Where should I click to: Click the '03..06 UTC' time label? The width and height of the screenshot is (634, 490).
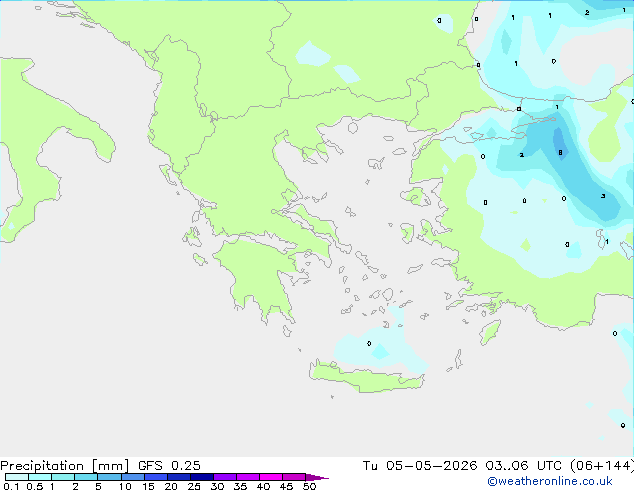(524, 466)
